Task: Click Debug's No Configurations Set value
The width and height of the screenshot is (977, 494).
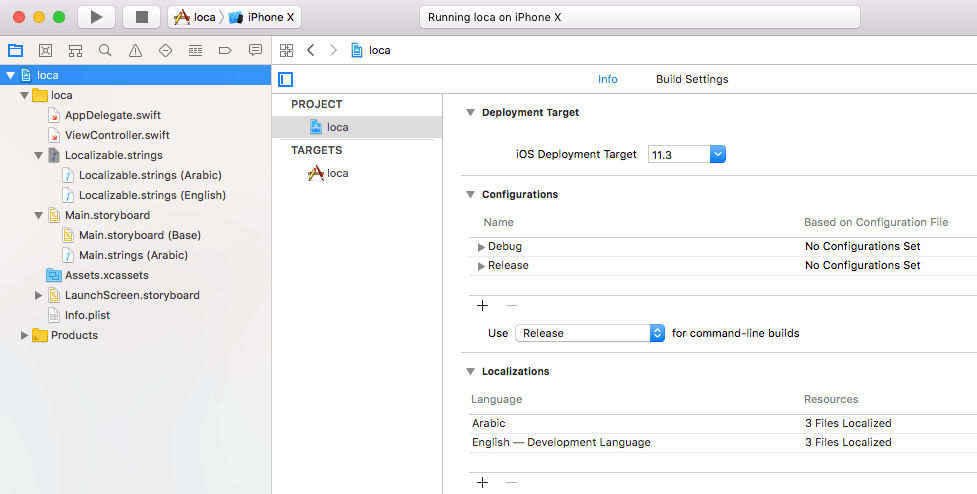Action: pyautogui.click(x=862, y=247)
